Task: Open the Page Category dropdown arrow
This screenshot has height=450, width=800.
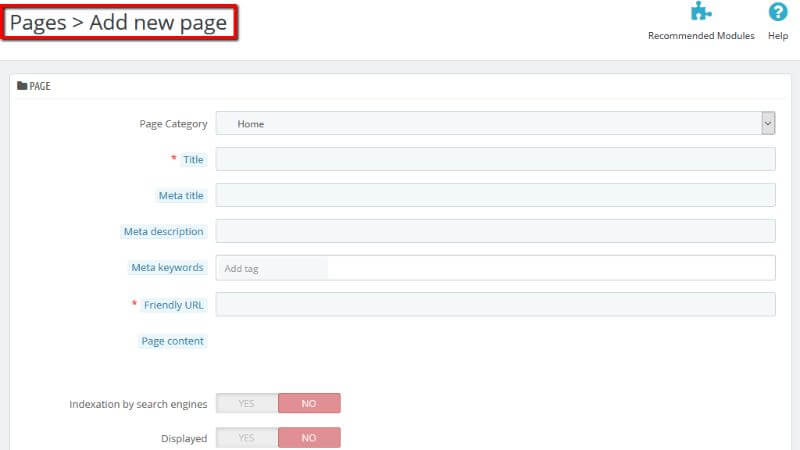Action: (767, 123)
